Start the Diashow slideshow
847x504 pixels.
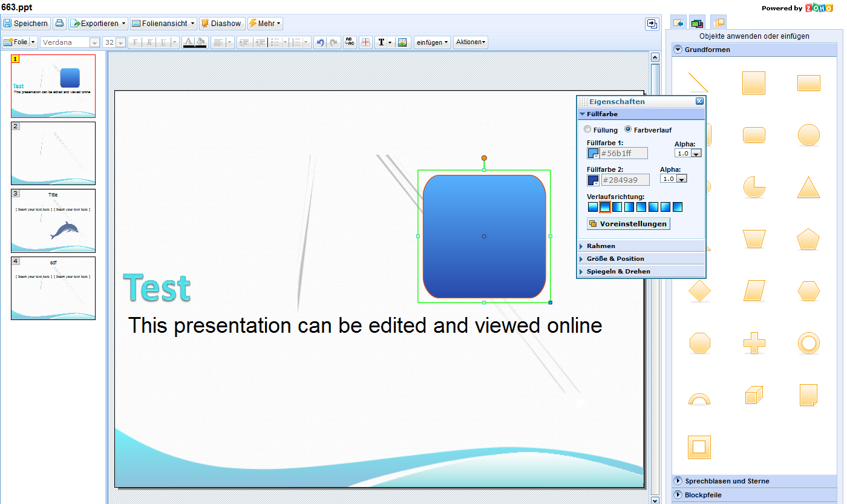coord(221,24)
